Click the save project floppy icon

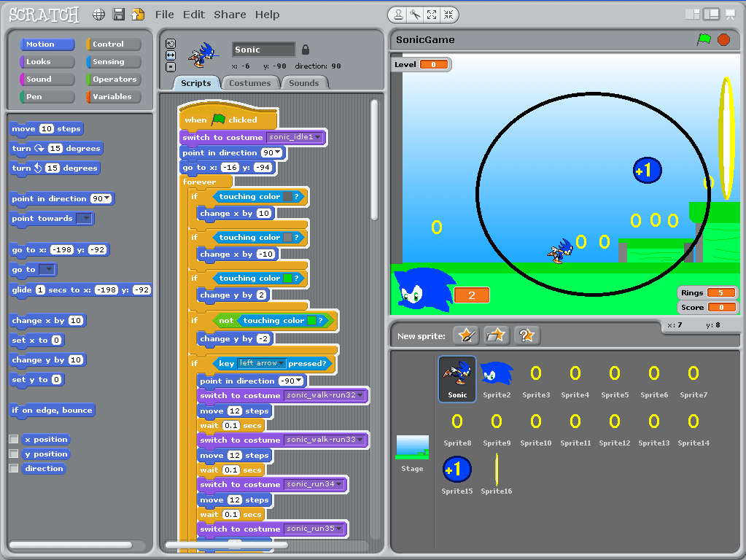[x=118, y=15]
